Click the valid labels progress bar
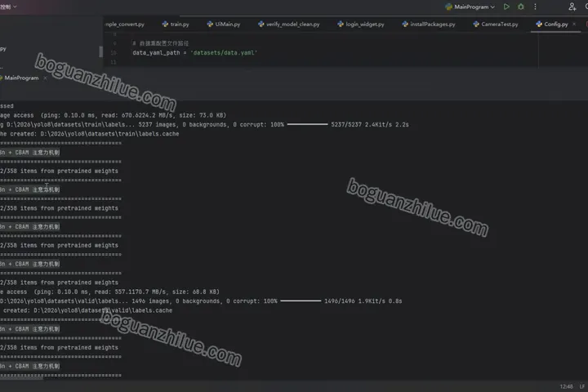Viewport: 588px width, 392px height. [x=301, y=301]
